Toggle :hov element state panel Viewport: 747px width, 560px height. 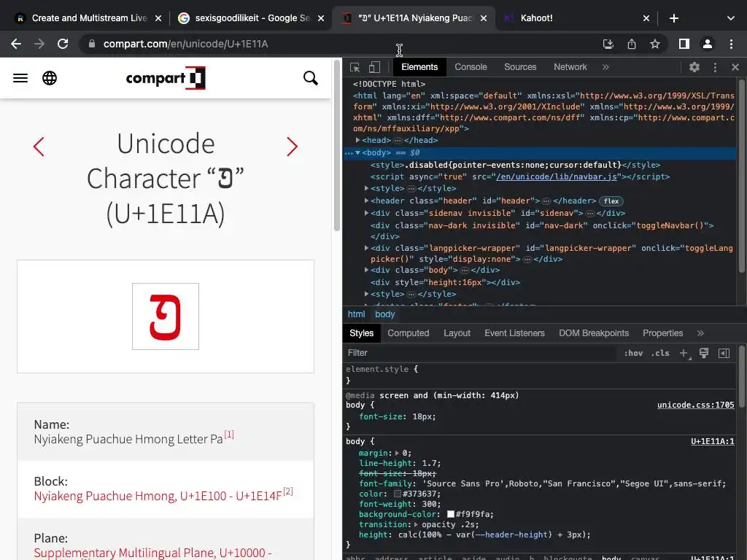click(x=633, y=354)
